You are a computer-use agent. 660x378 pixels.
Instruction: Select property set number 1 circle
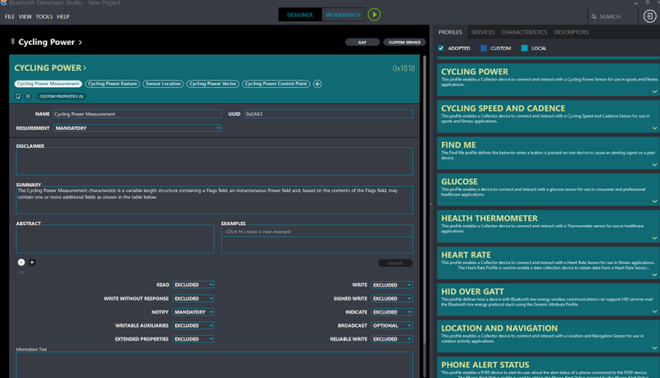click(x=21, y=262)
